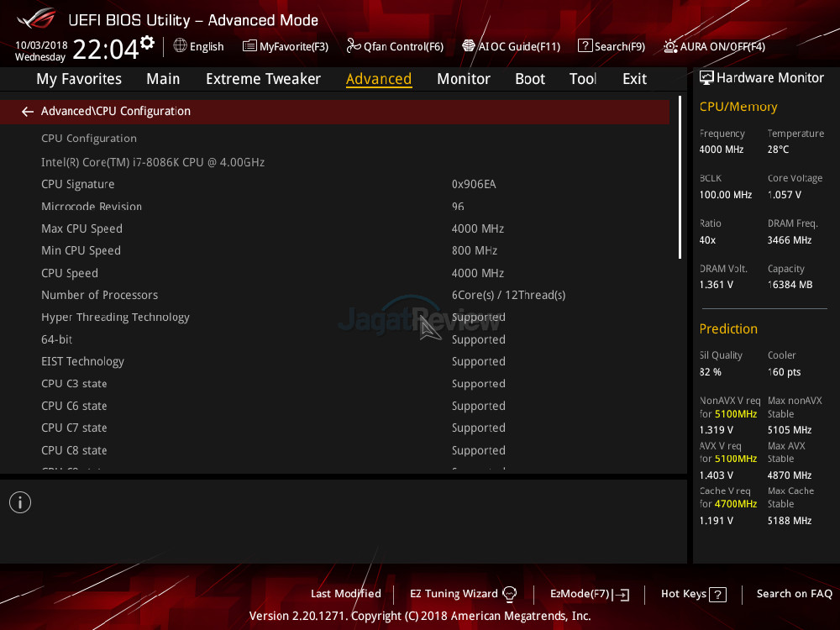Open the Tool tab

click(x=583, y=79)
